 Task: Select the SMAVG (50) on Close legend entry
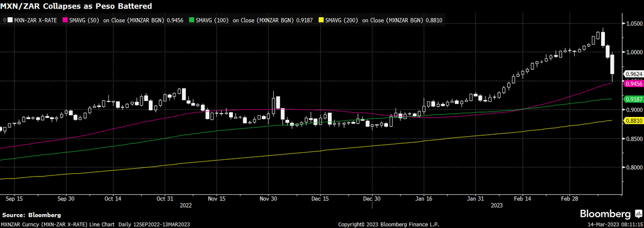tap(126, 20)
